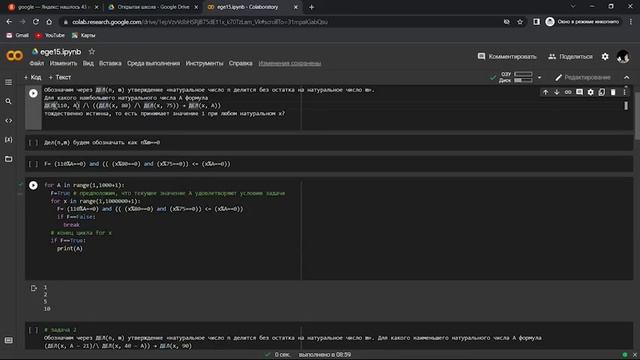Open the search and replace sidebar icon
640x360 pixels.
click(8, 101)
